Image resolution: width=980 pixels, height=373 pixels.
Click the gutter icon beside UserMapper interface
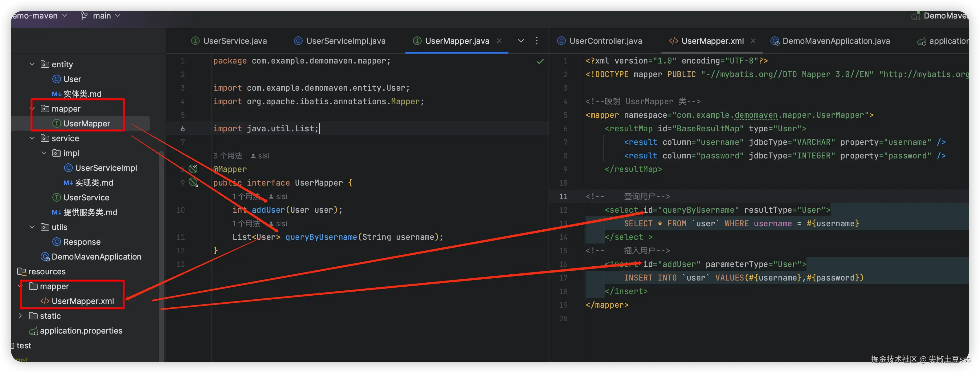point(193,182)
